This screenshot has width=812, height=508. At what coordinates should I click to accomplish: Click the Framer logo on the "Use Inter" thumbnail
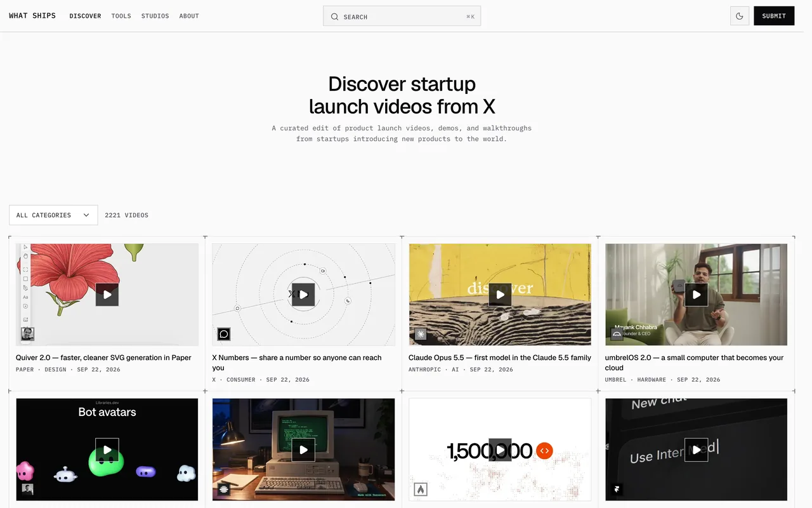click(x=617, y=489)
